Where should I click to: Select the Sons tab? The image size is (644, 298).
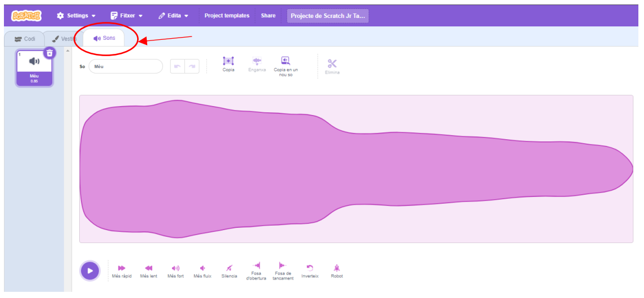tap(105, 38)
